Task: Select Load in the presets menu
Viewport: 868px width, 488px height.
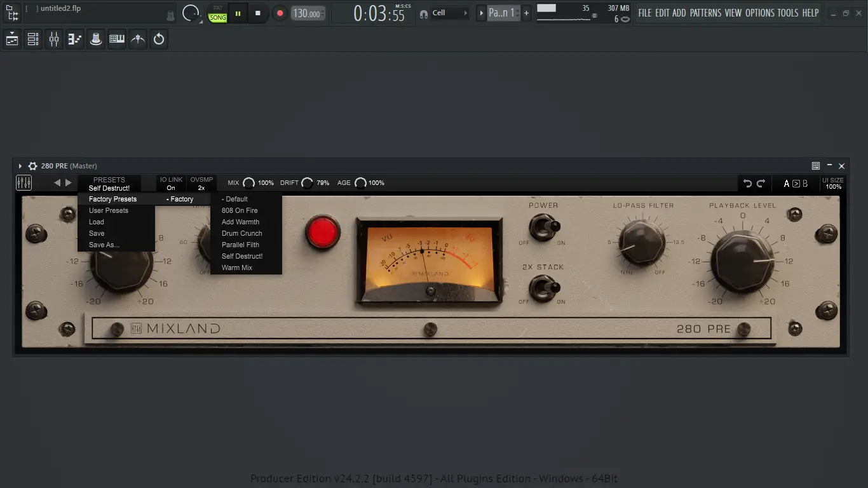Action: [116, 222]
